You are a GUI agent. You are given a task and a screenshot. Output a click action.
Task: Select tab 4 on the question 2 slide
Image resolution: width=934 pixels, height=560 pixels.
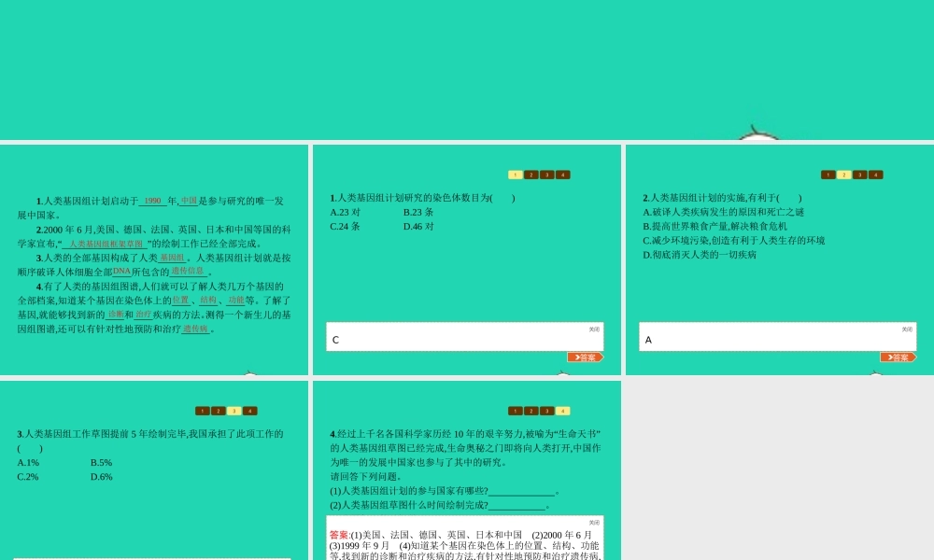pyautogui.click(x=875, y=175)
